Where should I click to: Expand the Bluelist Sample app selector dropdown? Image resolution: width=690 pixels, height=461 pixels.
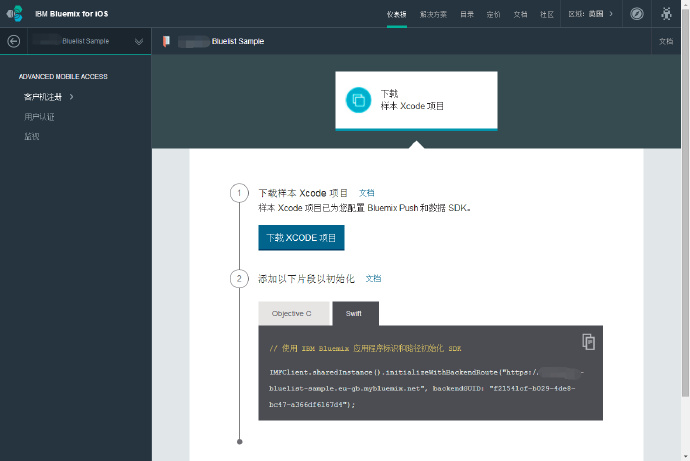(139, 41)
